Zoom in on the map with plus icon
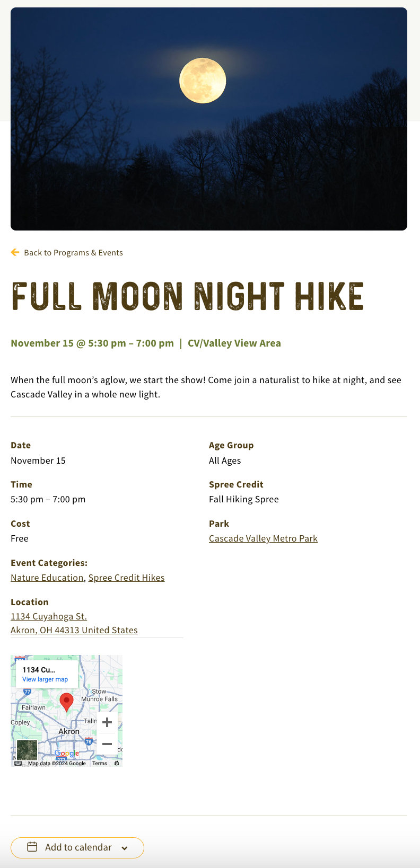Viewport: 420px width, 868px height. pos(107,722)
